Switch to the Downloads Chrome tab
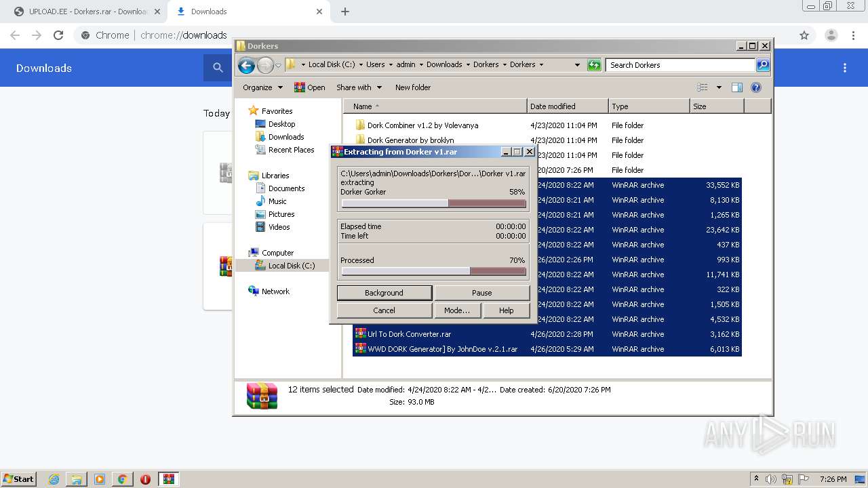The image size is (868, 488). (249, 12)
